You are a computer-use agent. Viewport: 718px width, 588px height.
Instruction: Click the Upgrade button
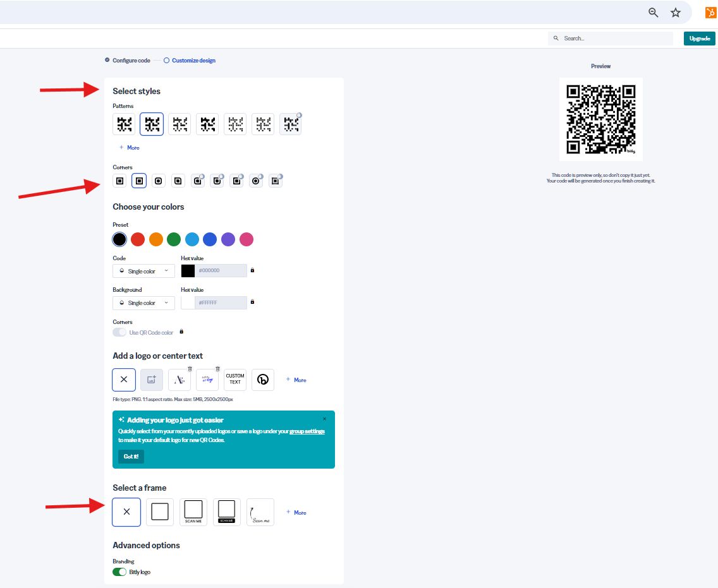[699, 39]
